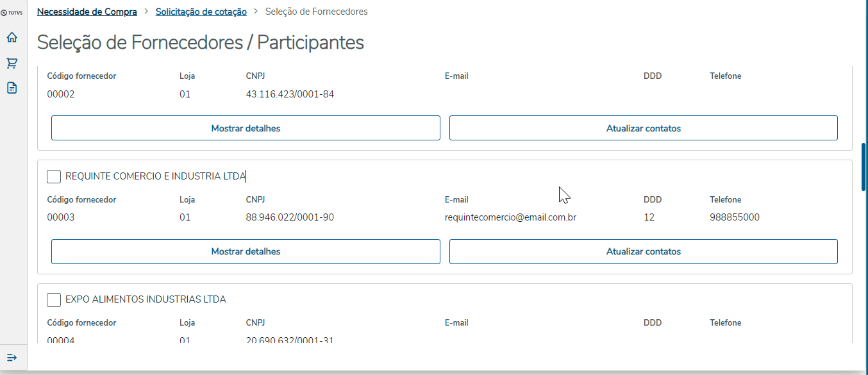The width and height of the screenshot is (868, 375).
Task: Navigate to Necessidade de Compra breadcrumb
Action: click(x=87, y=12)
